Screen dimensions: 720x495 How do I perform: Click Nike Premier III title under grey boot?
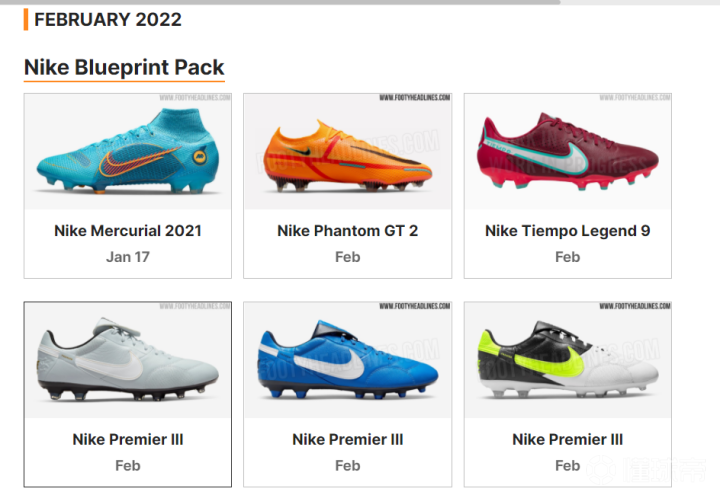click(128, 439)
